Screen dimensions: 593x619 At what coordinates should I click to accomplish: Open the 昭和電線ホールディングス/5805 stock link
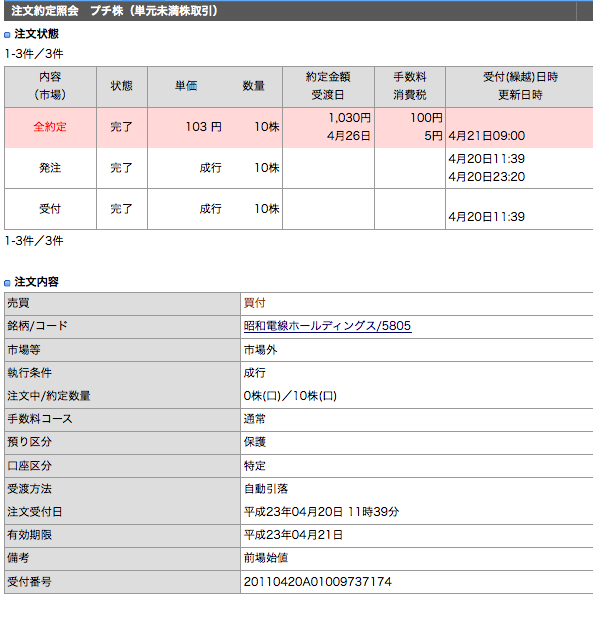click(x=328, y=326)
